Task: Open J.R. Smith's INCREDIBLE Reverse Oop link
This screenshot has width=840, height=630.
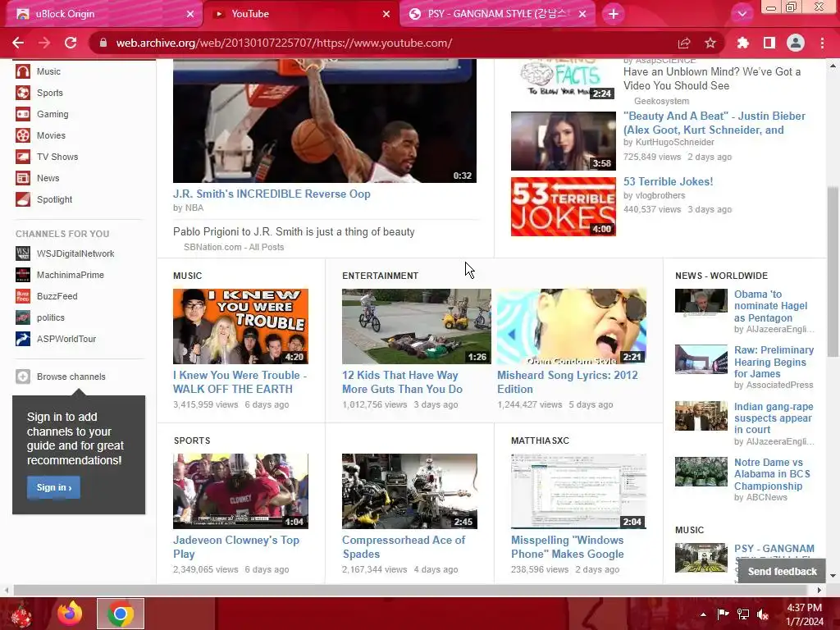Action: pos(272,194)
